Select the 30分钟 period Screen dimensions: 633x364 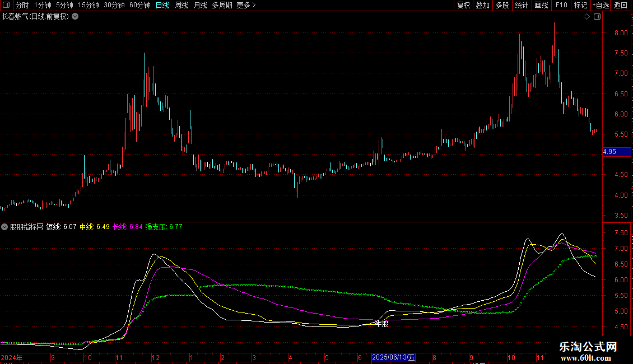click(114, 5)
